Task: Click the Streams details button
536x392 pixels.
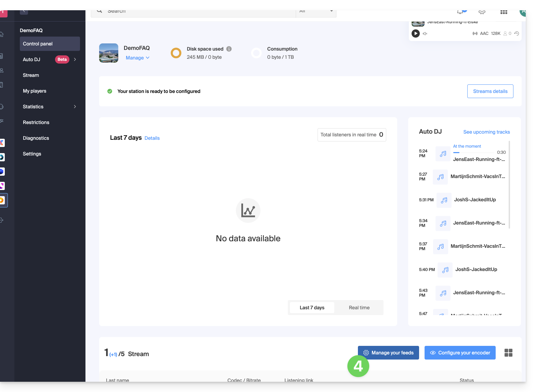Action: [490, 91]
